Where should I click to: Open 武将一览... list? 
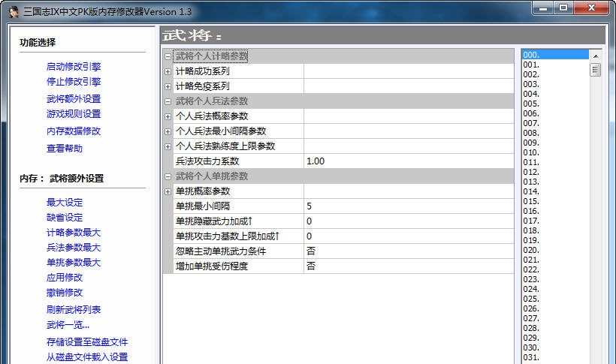68,325
